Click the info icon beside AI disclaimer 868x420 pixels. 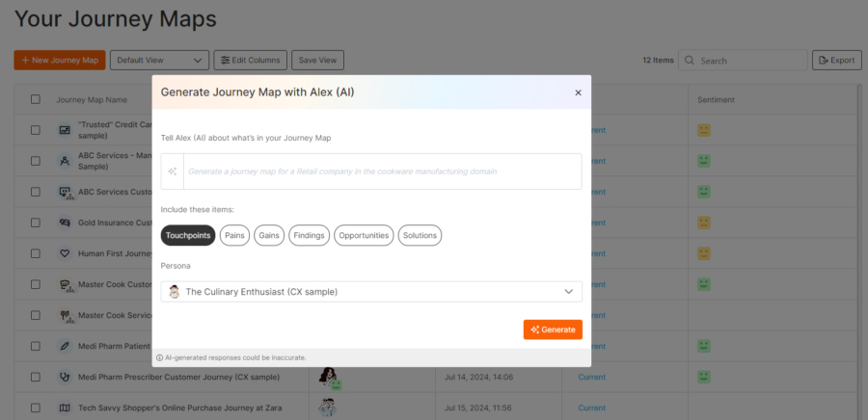(x=159, y=357)
